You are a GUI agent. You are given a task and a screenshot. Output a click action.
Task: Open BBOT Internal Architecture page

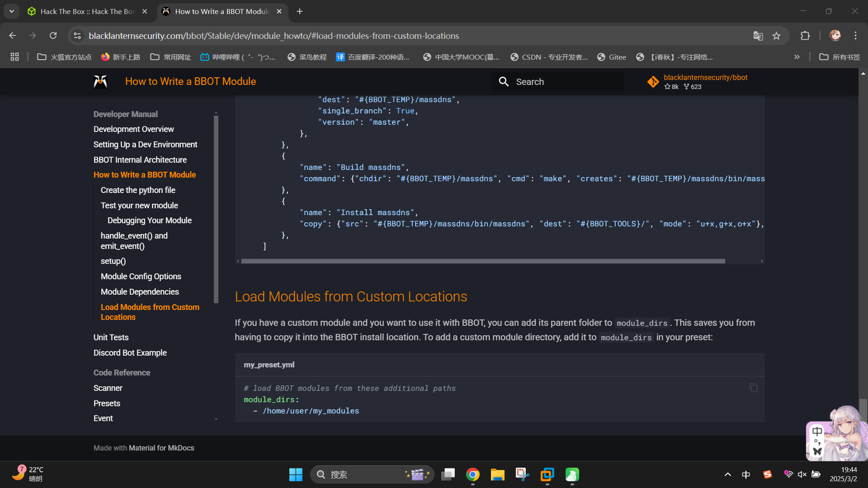pos(140,160)
